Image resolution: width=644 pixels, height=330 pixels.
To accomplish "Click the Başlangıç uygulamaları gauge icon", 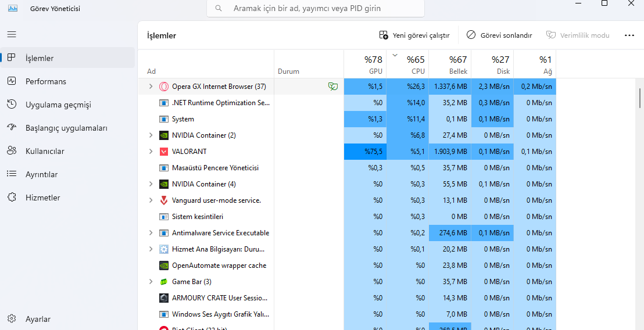I will 12,127.
